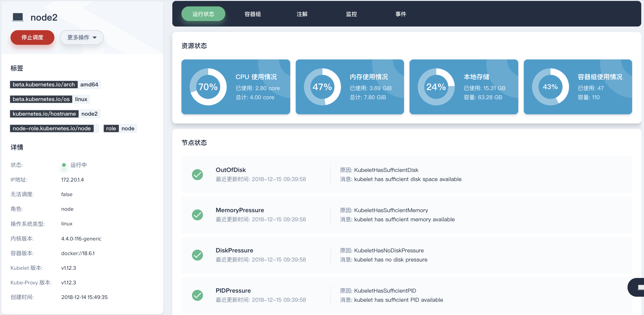This screenshot has height=315, width=644.
Task: Click the local storage 24% donut chart
Action: pos(436,87)
